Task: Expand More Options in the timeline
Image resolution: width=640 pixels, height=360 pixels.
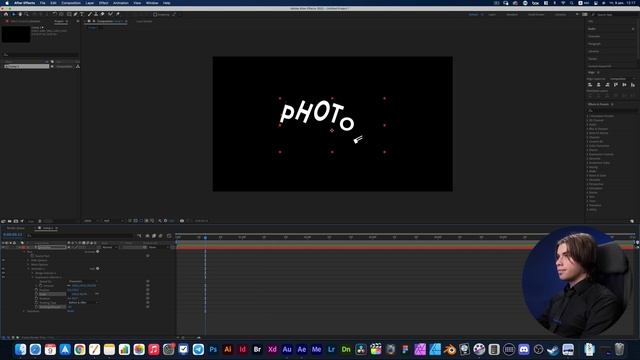Action: pos(28,264)
